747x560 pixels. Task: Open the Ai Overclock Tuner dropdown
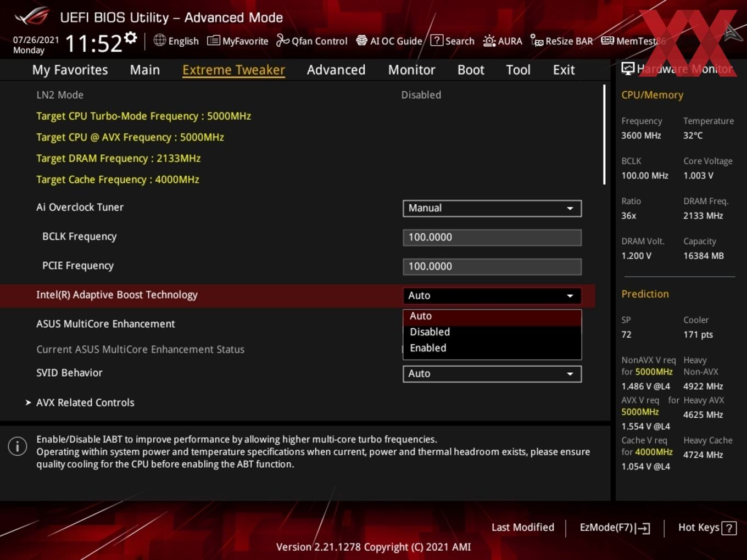492,208
